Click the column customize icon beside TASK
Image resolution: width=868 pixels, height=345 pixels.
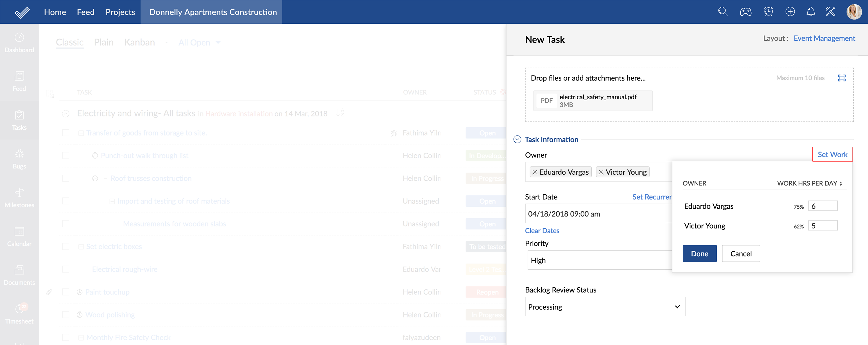pyautogui.click(x=49, y=93)
